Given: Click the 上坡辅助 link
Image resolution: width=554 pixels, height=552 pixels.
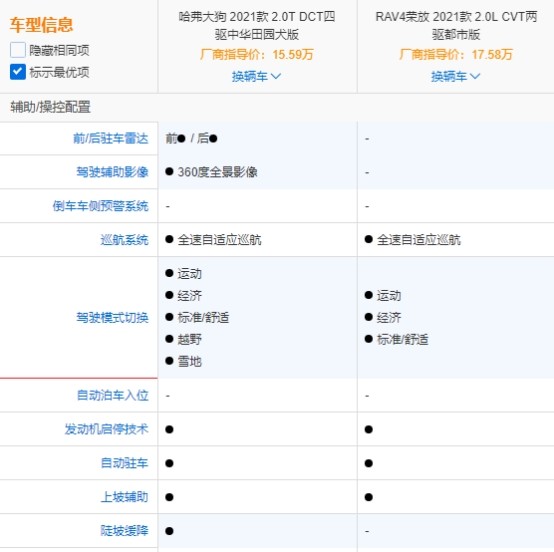Looking at the screenshot, I should [124, 497].
